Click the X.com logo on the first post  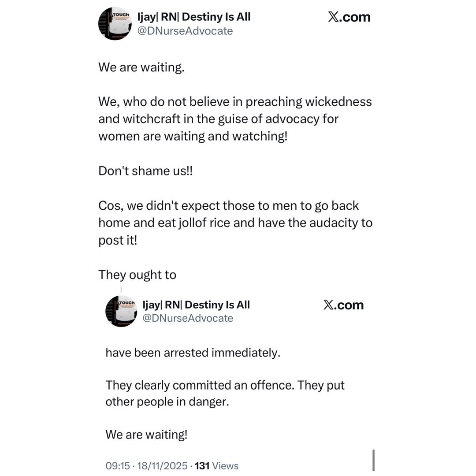349,17
